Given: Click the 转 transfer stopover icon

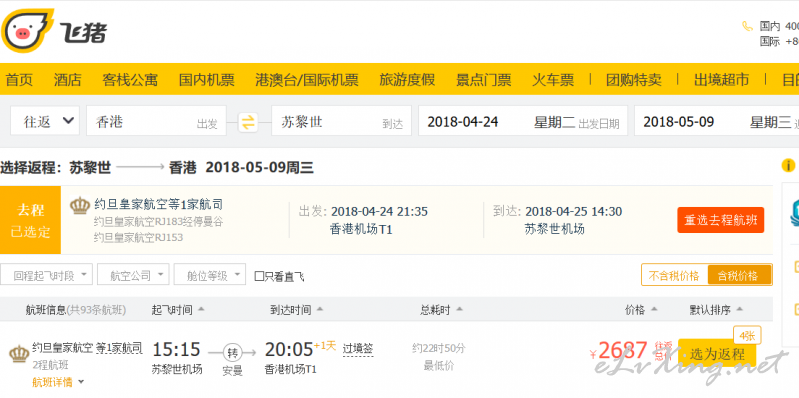Looking at the screenshot, I should pyautogui.click(x=232, y=352).
